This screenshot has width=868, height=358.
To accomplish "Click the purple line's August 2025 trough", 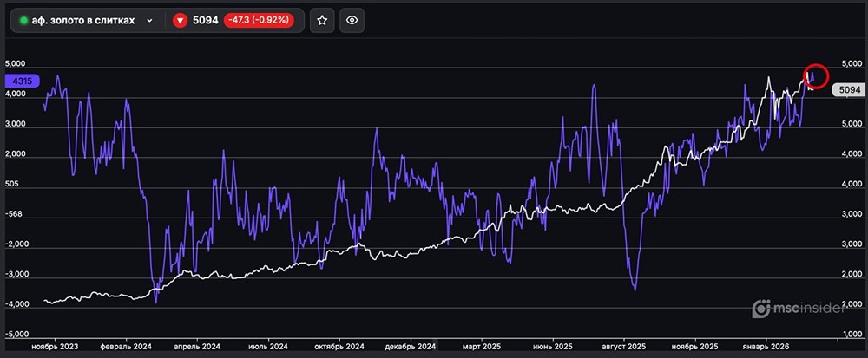I will tap(635, 290).
